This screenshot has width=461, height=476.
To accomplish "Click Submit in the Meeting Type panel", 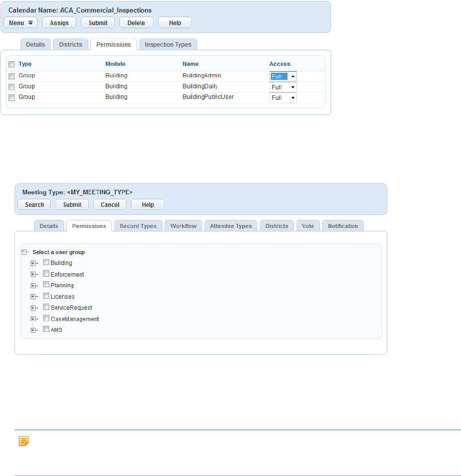I will 72,204.
